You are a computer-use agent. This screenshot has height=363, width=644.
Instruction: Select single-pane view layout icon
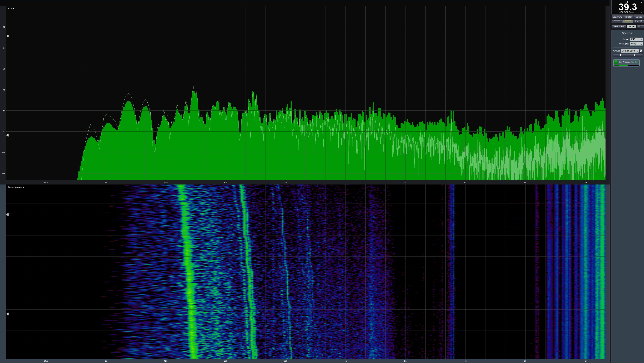point(617,21)
